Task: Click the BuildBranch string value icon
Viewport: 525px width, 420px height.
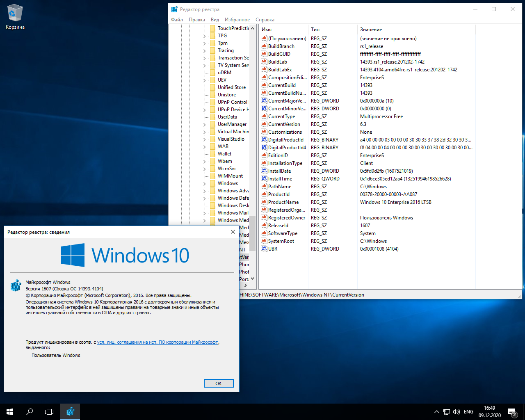Action: click(264, 46)
